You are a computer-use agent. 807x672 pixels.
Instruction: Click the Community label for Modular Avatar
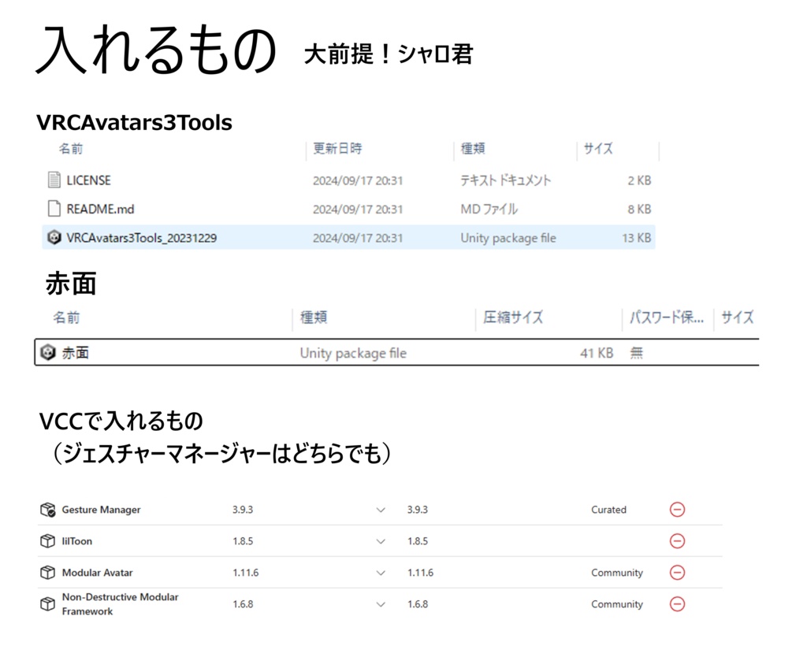coord(618,573)
